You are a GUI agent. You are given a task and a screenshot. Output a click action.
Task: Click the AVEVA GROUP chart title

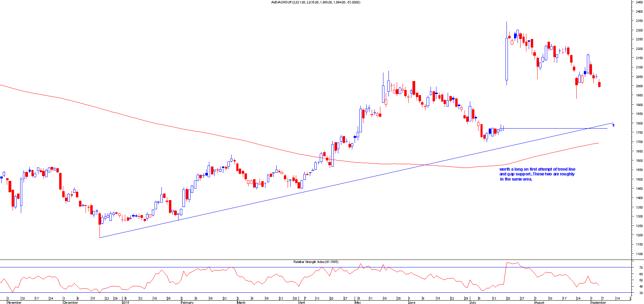point(315,2)
